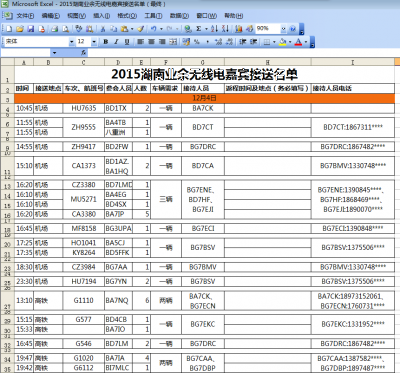This screenshot has height=373, width=400.
Task: Click the Open file folder icon
Action: coord(20,29)
